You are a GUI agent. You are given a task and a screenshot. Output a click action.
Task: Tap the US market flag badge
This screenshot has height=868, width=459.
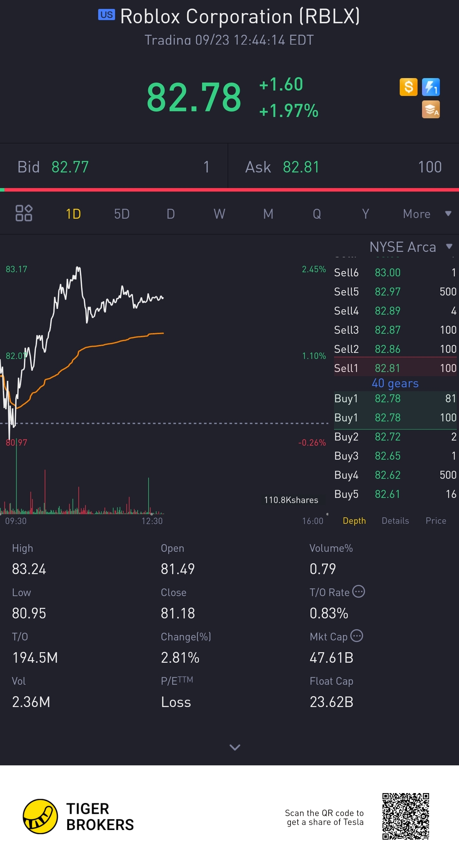tap(106, 15)
